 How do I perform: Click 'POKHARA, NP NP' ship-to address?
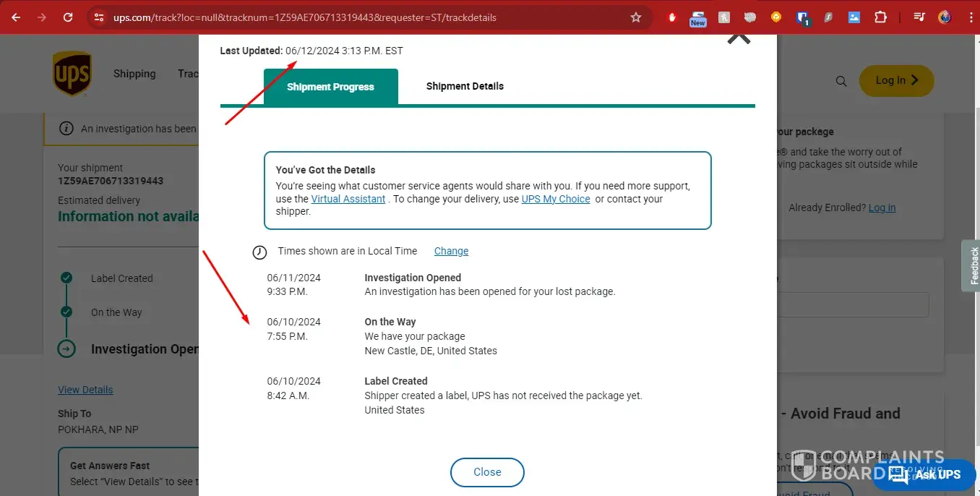click(98, 429)
